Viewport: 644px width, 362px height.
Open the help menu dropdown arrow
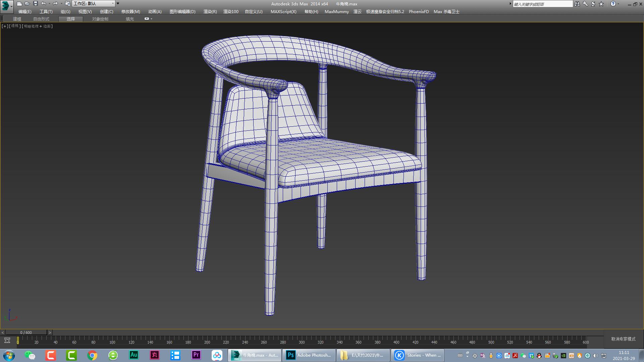click(619, 4)
